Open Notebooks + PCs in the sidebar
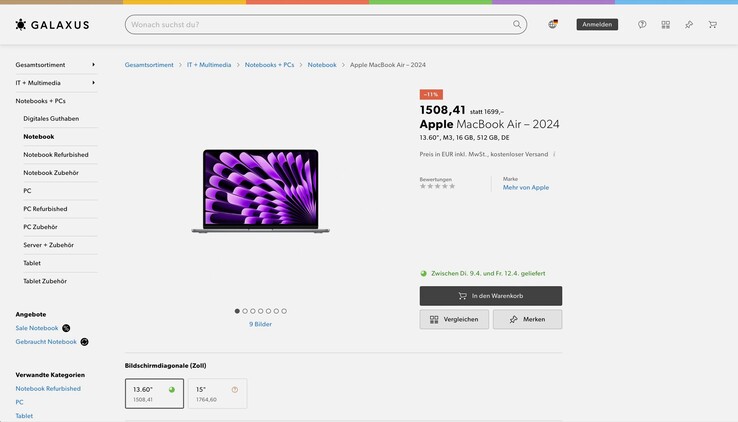Screen dimensions: 738x422 click(40, 101)
